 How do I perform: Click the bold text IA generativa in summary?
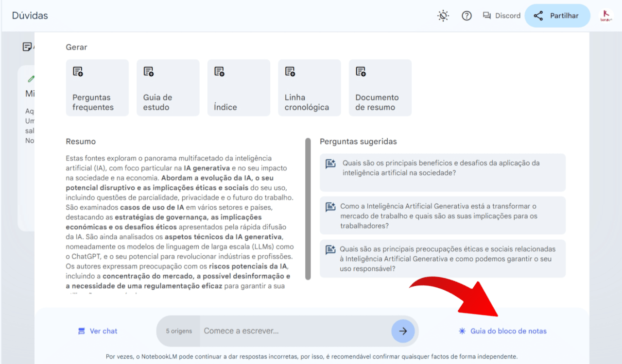(207, 168)
